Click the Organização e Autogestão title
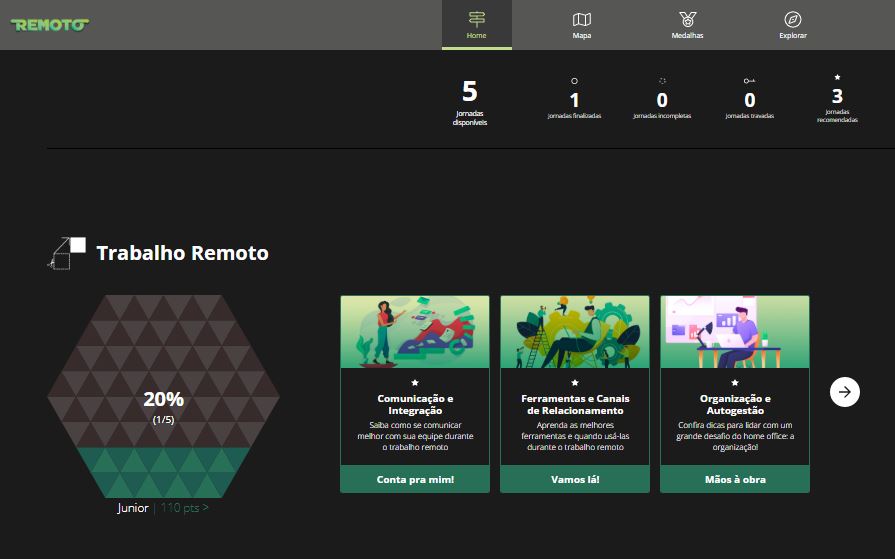Viewport: 895px width, 559px height. click(x=734, y=404)
